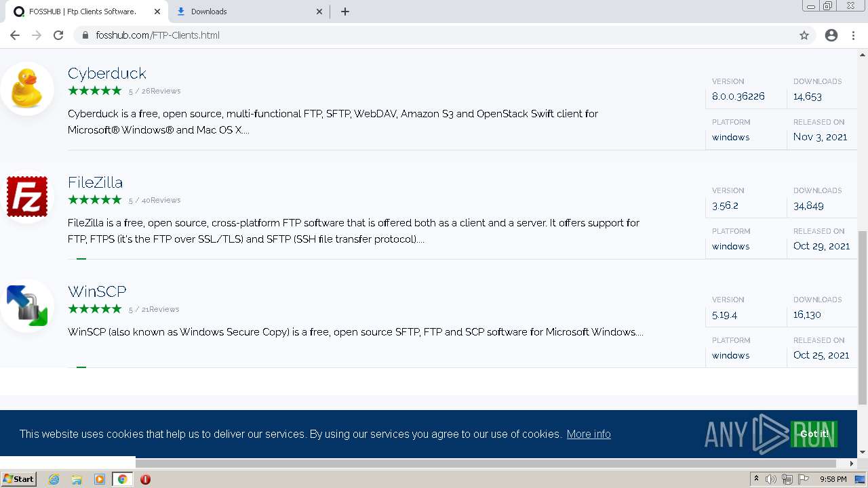This screenshot has width=868, height=488.
Task: Accept cookies with Got it! button
Action: coord(814,434)
